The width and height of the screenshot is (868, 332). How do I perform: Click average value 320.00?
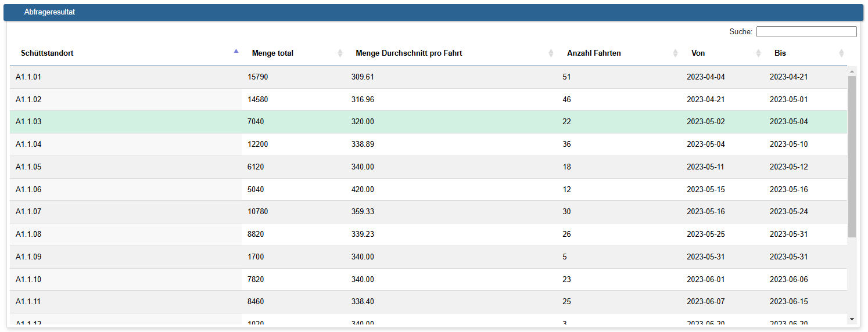[x=363, y=122]
